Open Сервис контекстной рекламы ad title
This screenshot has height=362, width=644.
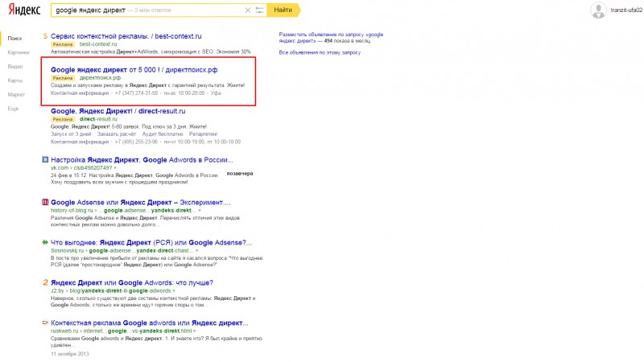(126, 36)
